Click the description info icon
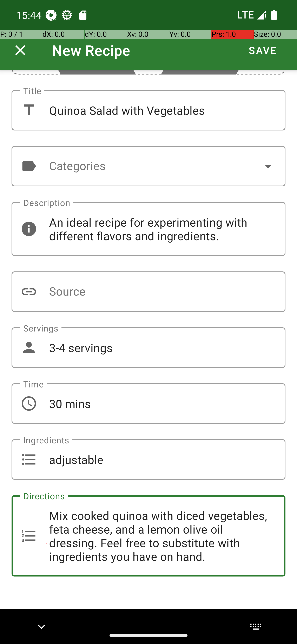Viewport: 297px width, 644px height. [x=29, y=229]
